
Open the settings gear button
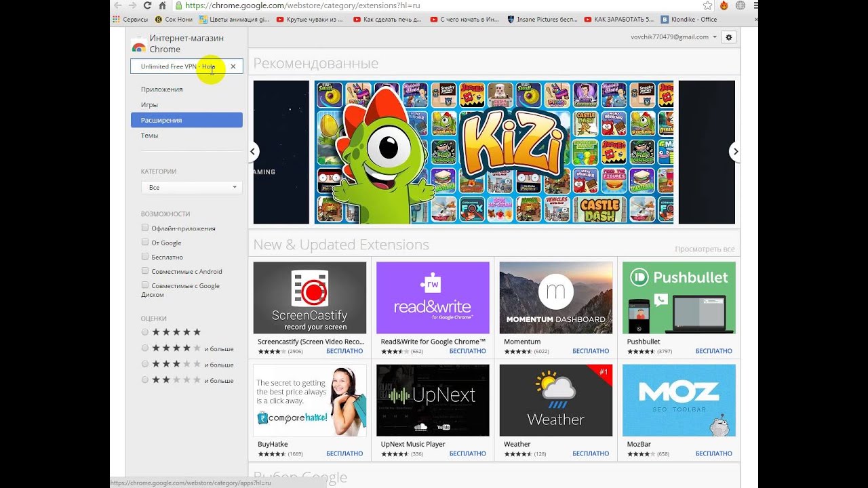[x=730, y=37]
